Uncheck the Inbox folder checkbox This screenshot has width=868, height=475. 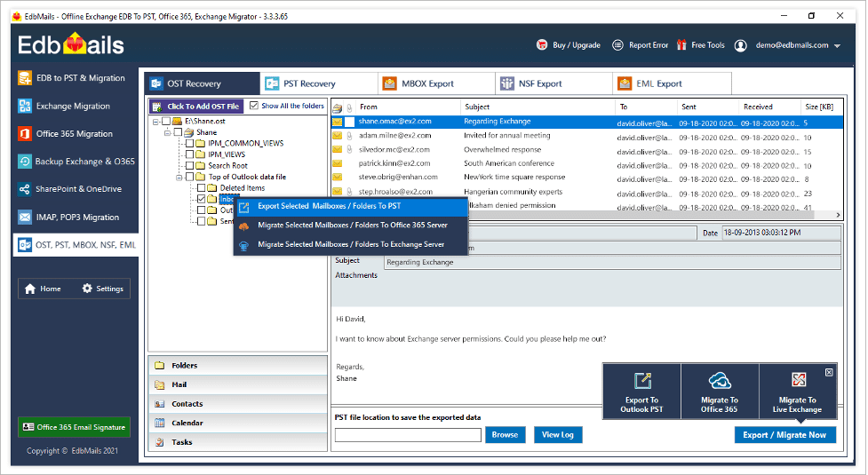202,199
